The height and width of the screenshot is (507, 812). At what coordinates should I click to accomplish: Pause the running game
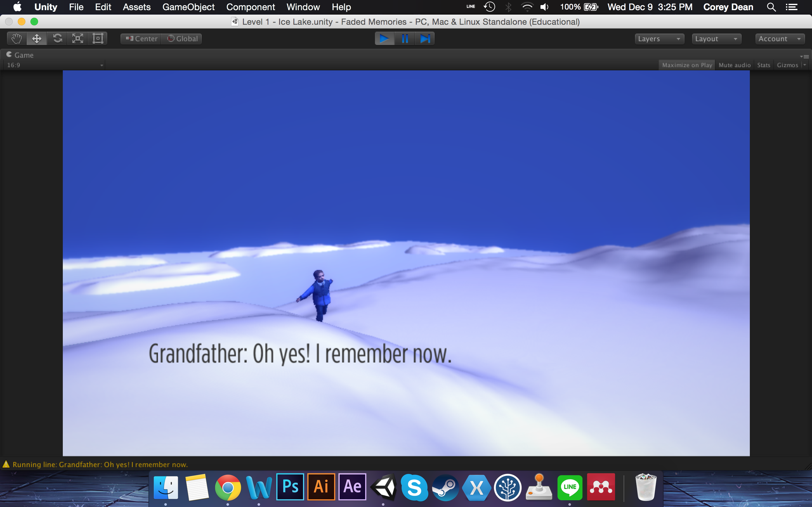pyautogui.click(x=405, y=39)
